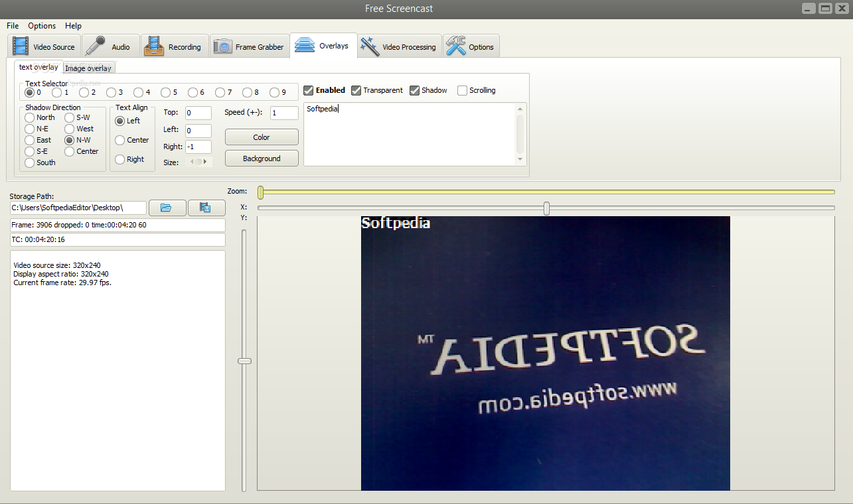Click the Current frame rate line

(x=62, y=283)
